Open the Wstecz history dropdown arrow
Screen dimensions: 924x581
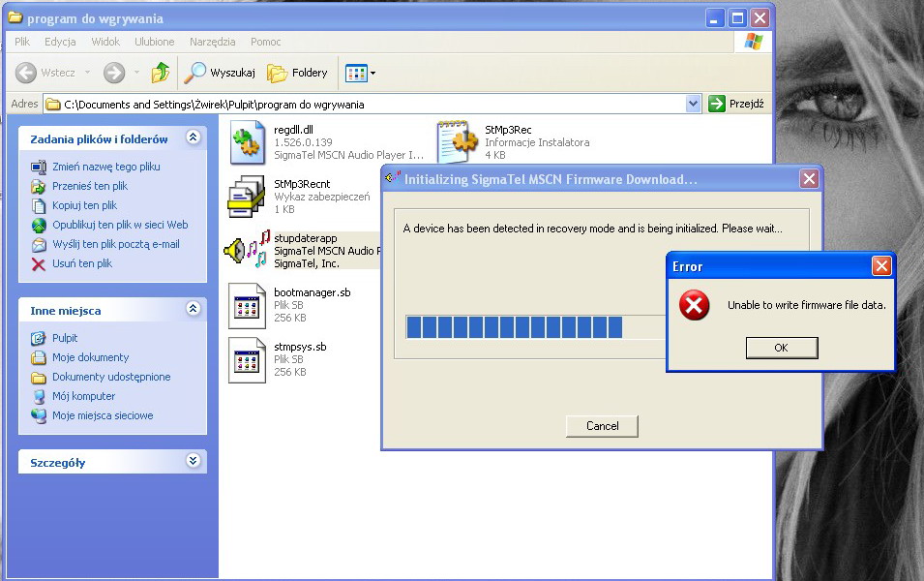coord(87,73)
